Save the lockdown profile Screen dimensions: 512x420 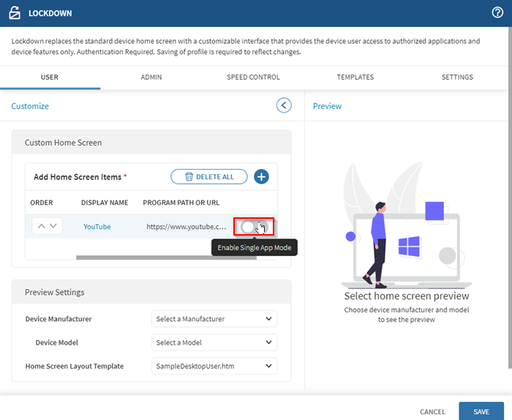coord(481,411)
